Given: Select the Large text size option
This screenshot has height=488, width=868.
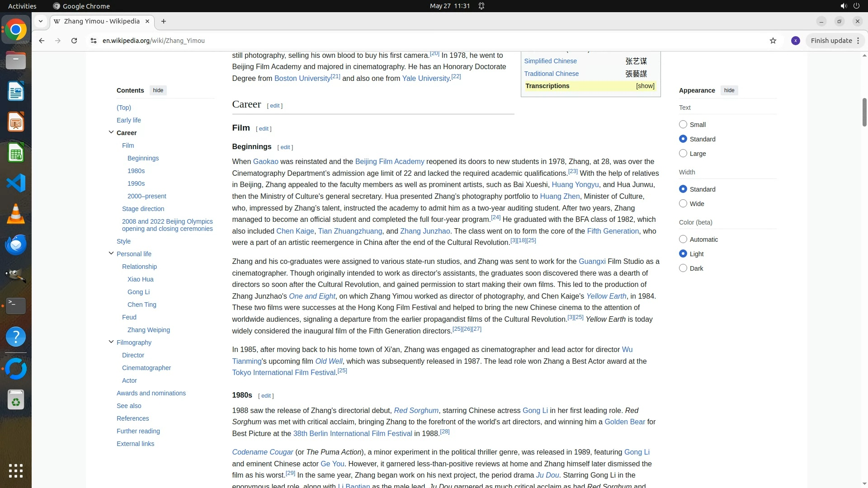Looking at the screenshot, I should click(683, 154).
